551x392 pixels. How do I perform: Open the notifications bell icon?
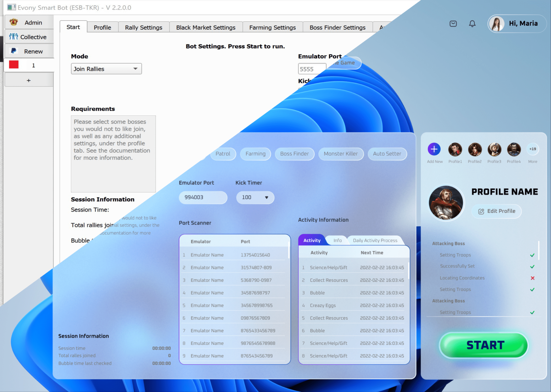tap(472, 24)
